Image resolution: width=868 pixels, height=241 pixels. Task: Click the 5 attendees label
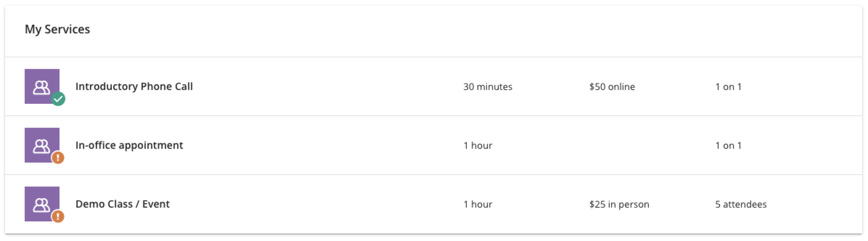[741, 204]
